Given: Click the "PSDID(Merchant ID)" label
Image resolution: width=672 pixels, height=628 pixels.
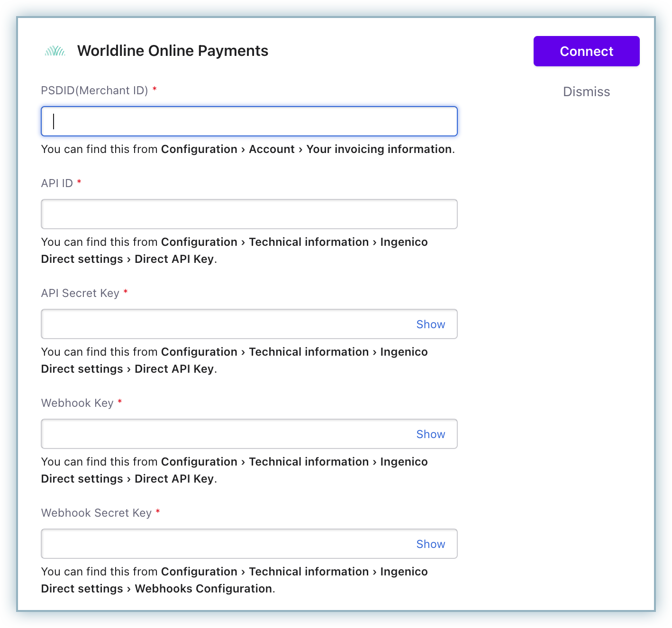Looking at the screenshot, I should tap(94, 90).
